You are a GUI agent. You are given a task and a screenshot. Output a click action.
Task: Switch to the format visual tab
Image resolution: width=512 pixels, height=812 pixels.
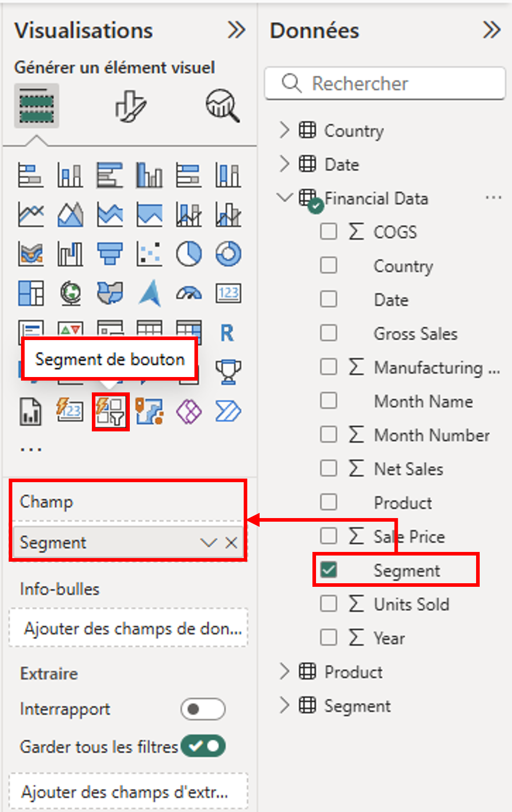[130, 106]
